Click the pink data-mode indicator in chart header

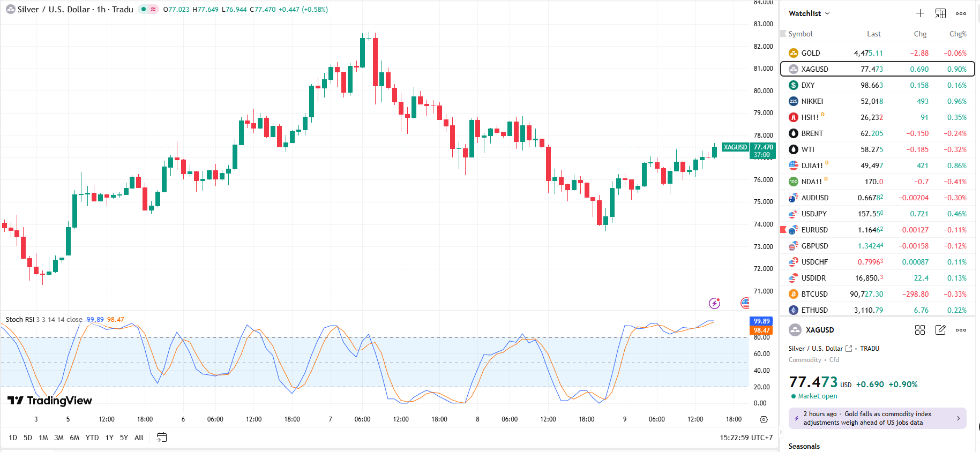point(153,9)
